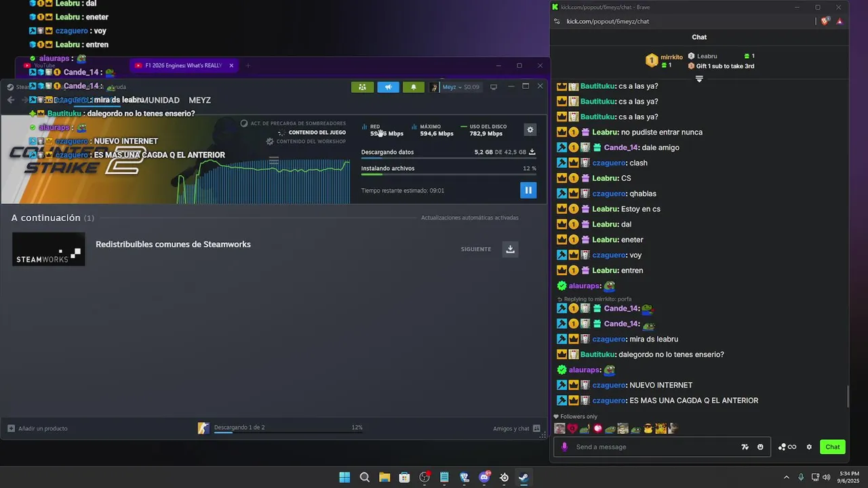Open a new browser tab behind Steam
The height and width of the screenshot is (488, 868).
pyautogui.click(x=248, y=66)
